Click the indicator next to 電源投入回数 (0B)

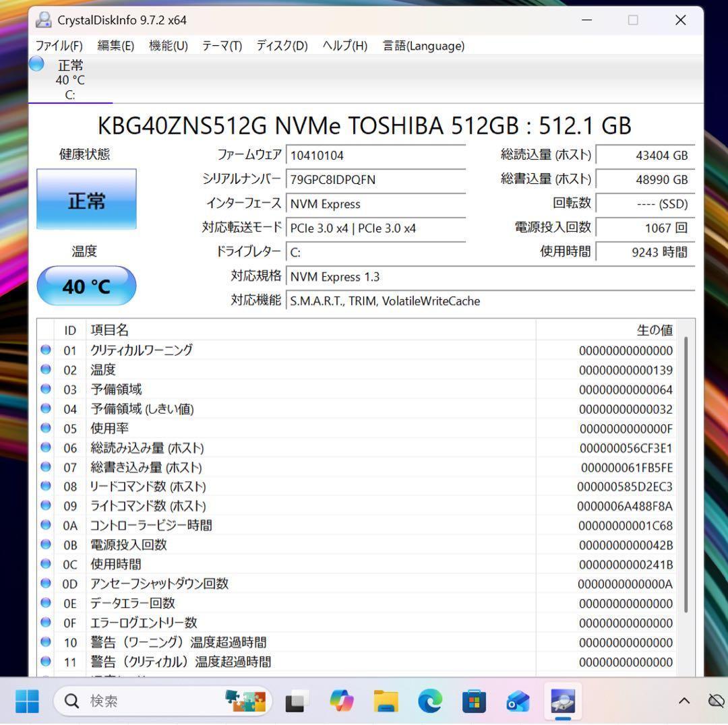45,544
